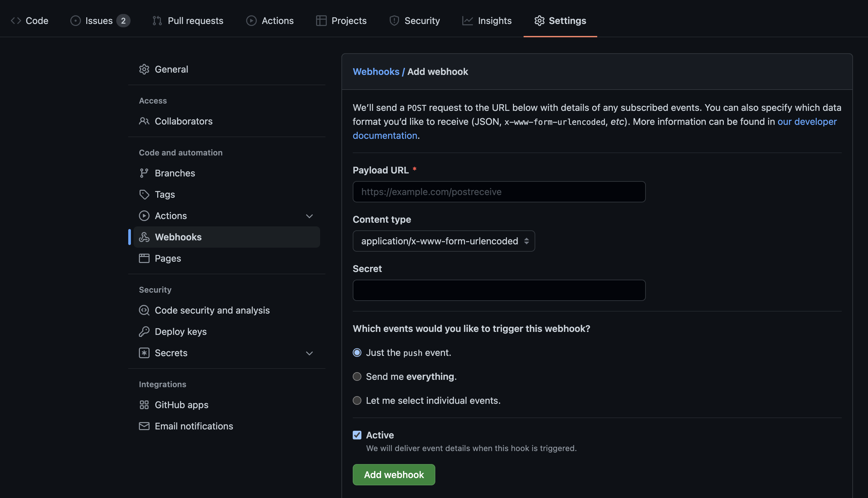This screenshot has width=868, height=498.
Task: Select the Branches icon in the sidebar
Action: click(x=144, y=173)
